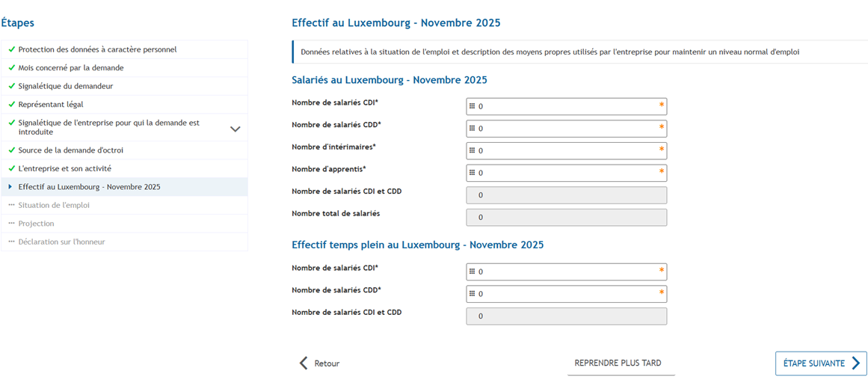Open the Protection des données à caractère personnel step
The width and height of the screenshot is (868, 377).
97,49
